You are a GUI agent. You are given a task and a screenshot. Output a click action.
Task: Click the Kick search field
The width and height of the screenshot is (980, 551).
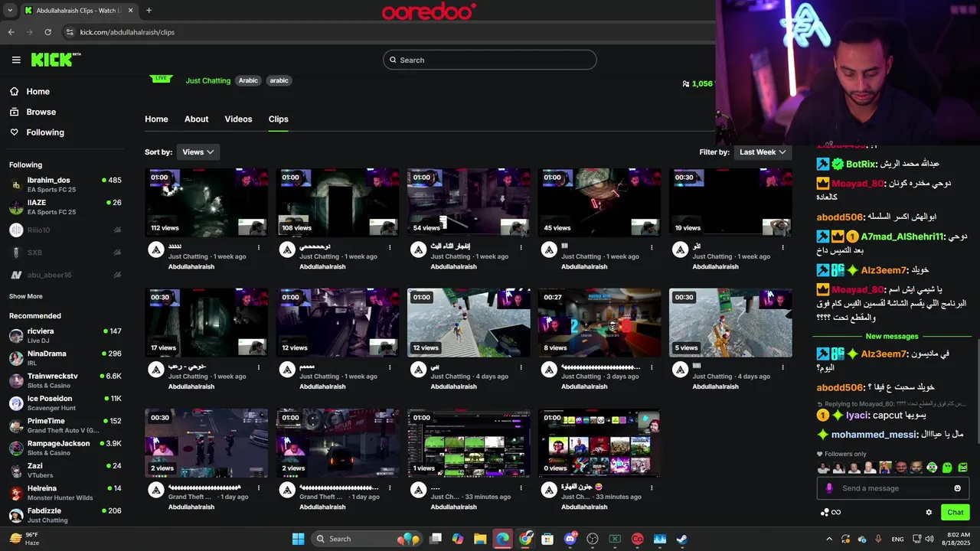tap(490, 60)
